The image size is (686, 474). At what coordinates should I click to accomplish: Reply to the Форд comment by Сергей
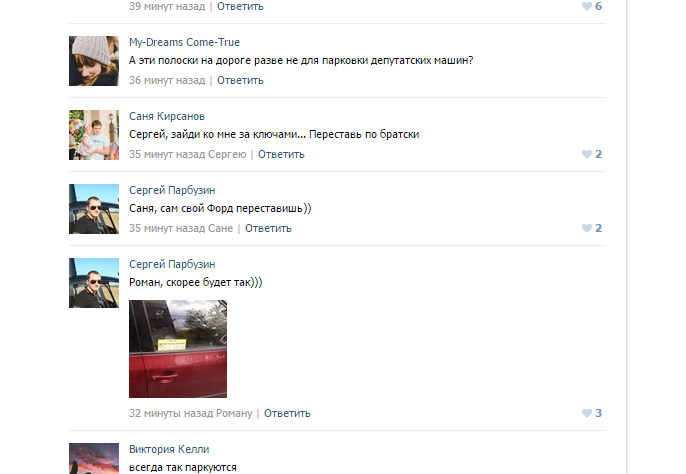point(268,228)
